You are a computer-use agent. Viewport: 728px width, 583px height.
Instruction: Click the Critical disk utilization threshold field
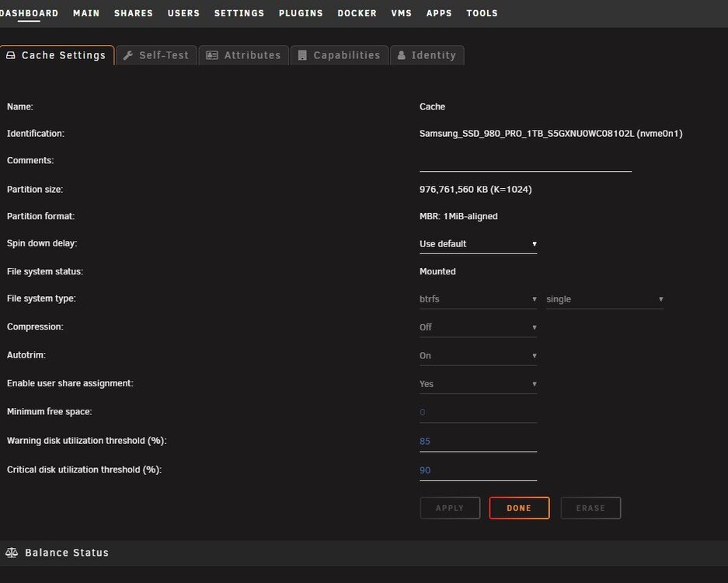(x=479, y=470)
